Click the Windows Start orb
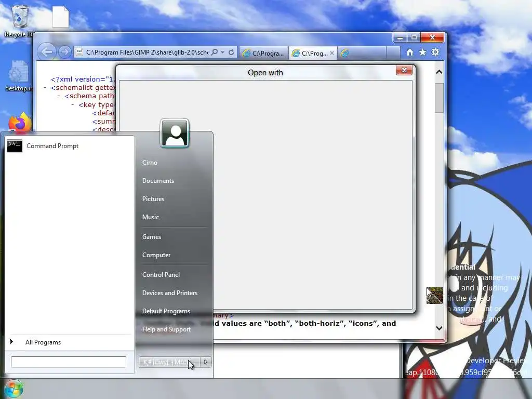532x399 pixels. coord(14,389)
